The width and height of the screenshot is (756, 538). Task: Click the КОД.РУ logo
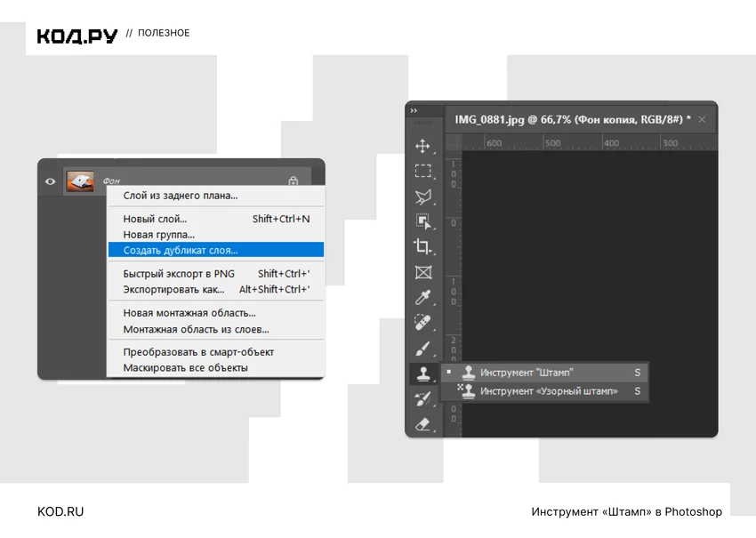click(x=77, y=36)
